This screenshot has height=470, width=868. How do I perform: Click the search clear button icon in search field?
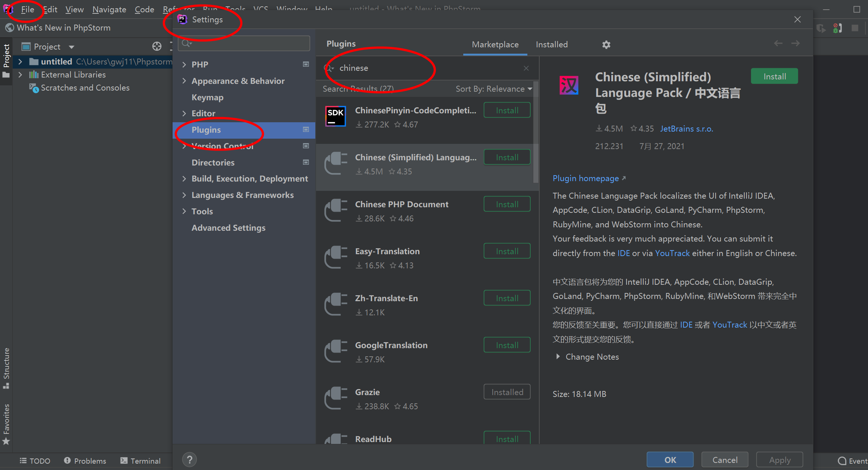[526, 68]
